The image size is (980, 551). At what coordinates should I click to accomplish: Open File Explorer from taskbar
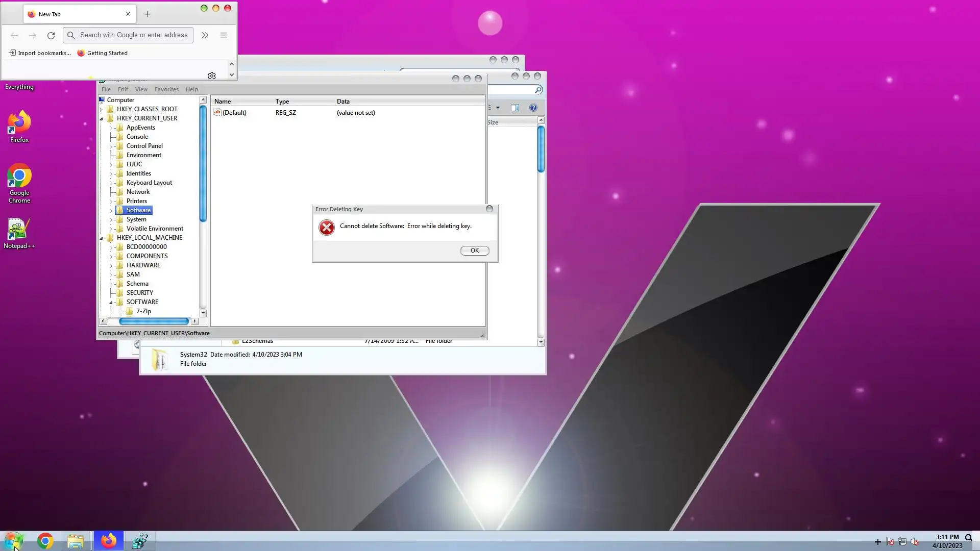coord(76,541)
